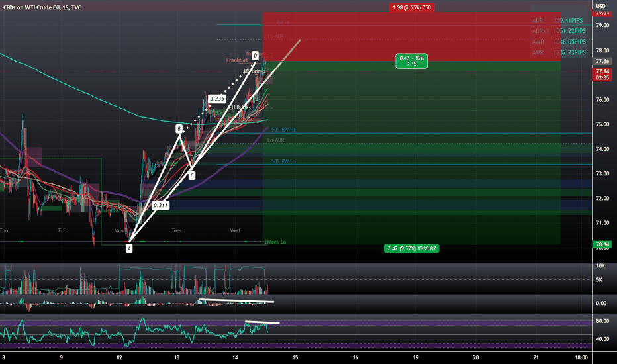Click the 0.00 oscillator axis value
617x364 pixels.
pyautogui.click(x=601, y=303)
